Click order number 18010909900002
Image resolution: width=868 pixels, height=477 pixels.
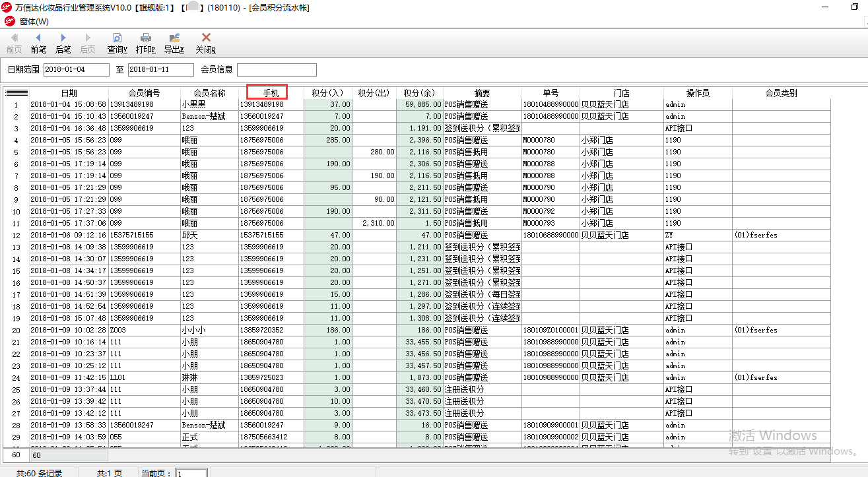pyautogui.click(x=551, y=437)
